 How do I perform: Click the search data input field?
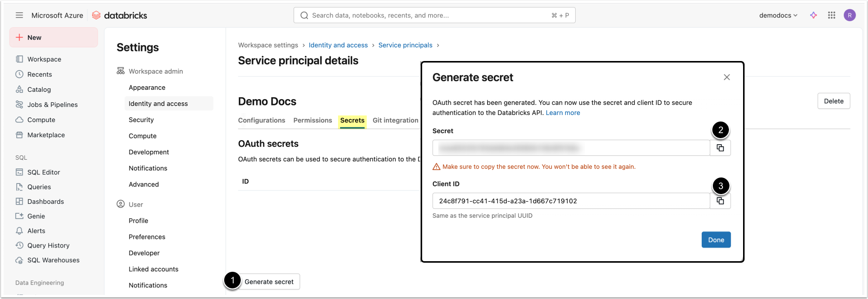[428, 16]
